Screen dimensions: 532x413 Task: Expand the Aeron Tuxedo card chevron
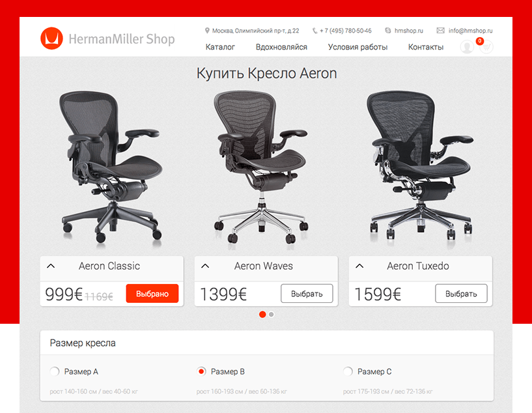(359, 266)
